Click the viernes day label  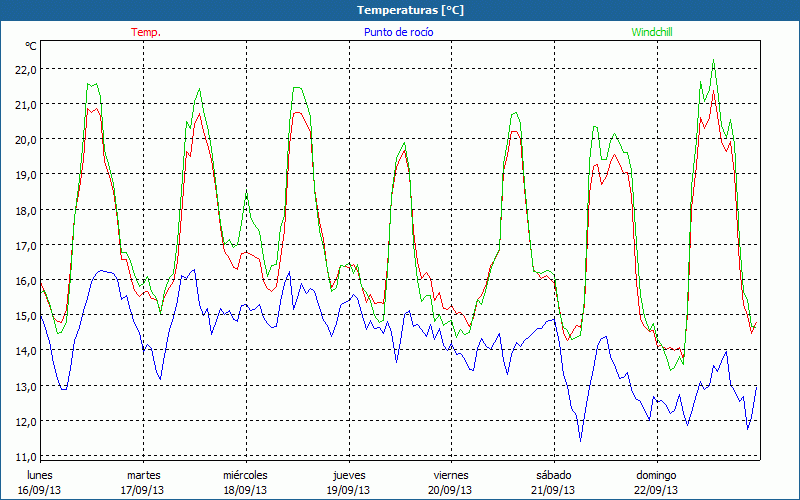pyautogui.click(x=451, y=475)
